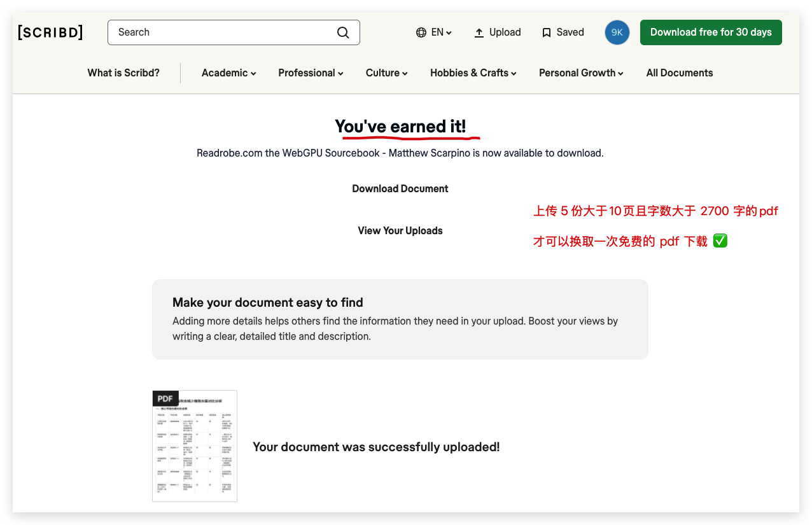
Task: Click the upload arrow icon
Action: 479,32
